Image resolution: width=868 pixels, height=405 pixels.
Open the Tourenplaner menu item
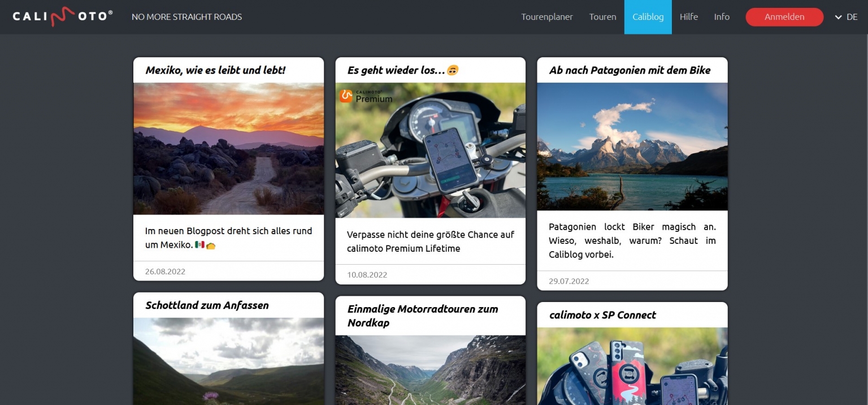546,17
